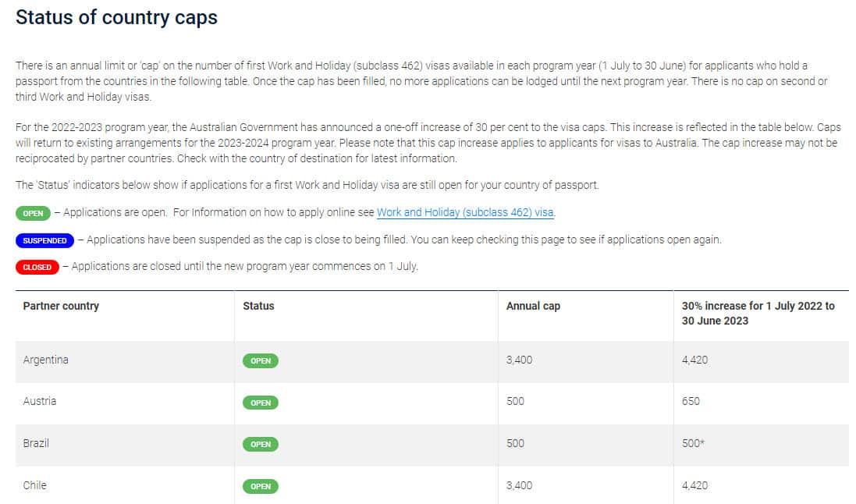Click the Annual cap column header
Image resolution: width=856 pixels, height=504 pixels.
click(x=533, y=306)
